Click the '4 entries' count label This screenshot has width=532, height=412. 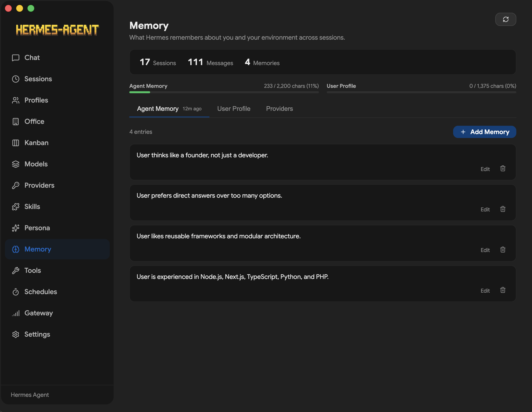pos(141,132)
